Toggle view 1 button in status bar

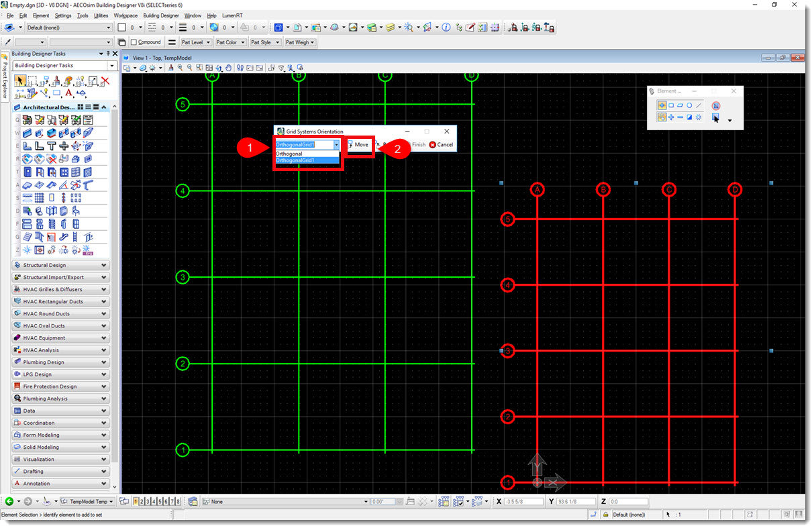pyautogui.click(x=136, y=501)
